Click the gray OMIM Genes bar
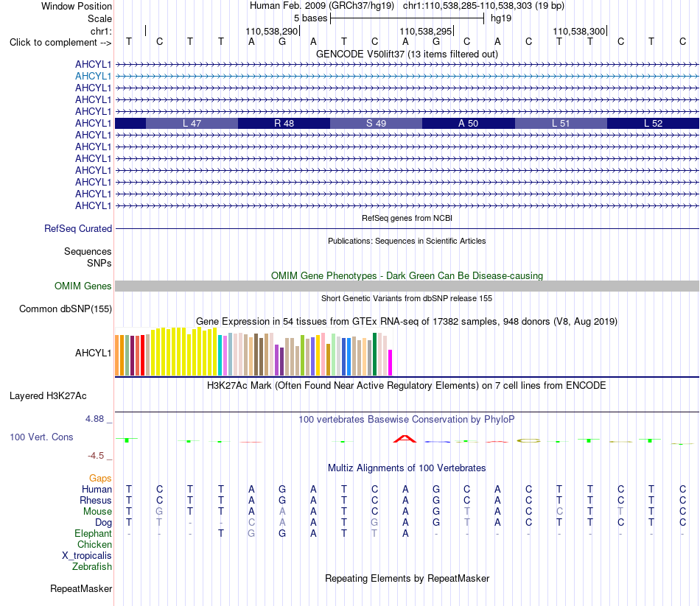 point(407,286)
